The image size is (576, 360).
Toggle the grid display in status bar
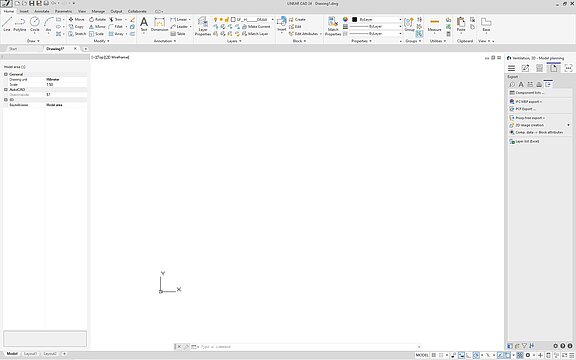pyautogui.click(x=434, y=355)
